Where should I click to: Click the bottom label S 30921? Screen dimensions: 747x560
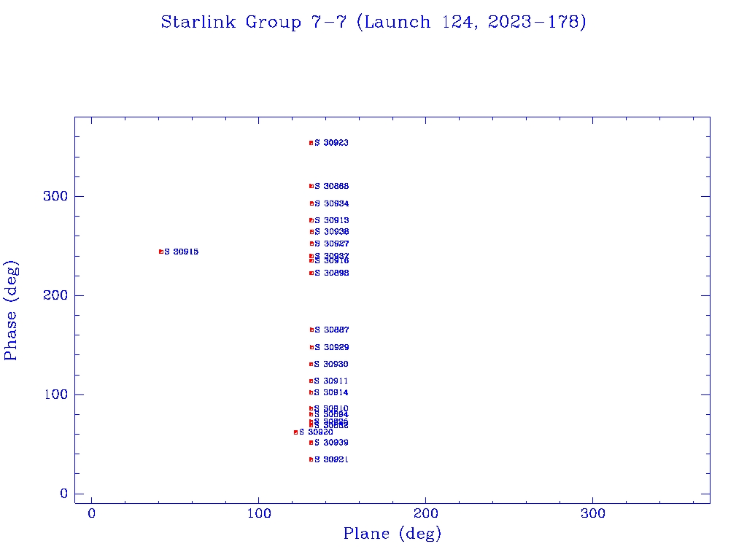(331, 459)
